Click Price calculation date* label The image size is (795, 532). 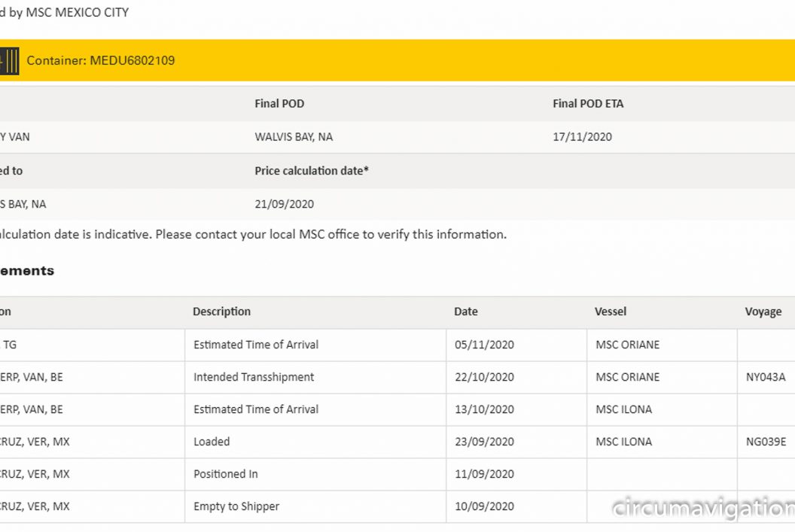coord(312,171)
